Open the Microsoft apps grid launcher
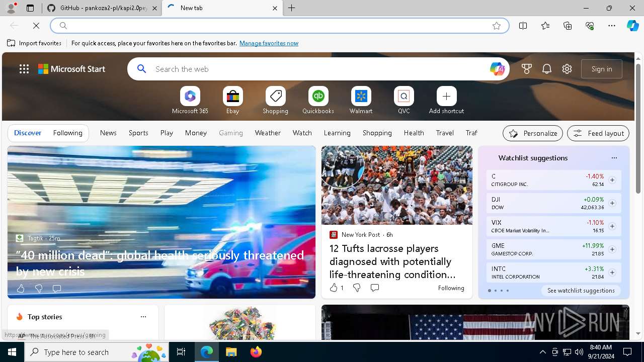 point(24,69)
